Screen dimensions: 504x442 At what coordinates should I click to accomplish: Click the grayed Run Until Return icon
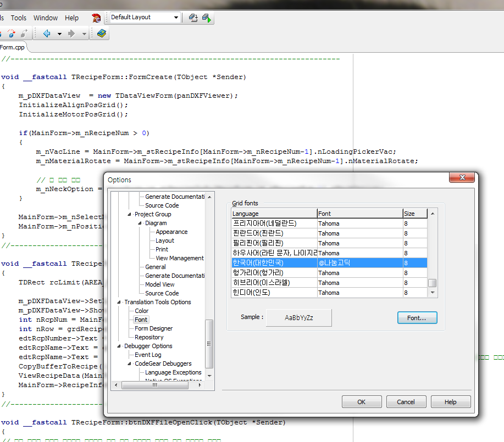24,34
